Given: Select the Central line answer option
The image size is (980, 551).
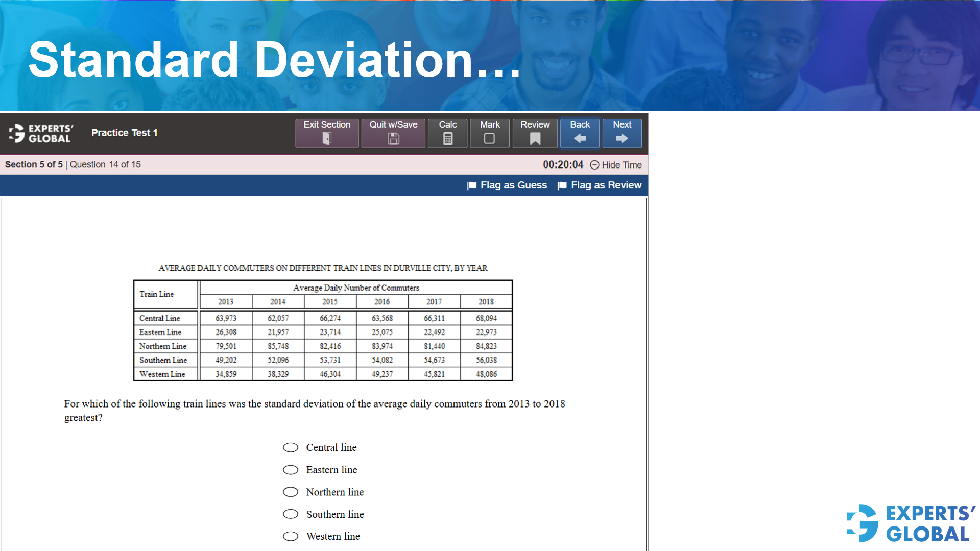Looking at the screenshot, I should coord(290,447).
